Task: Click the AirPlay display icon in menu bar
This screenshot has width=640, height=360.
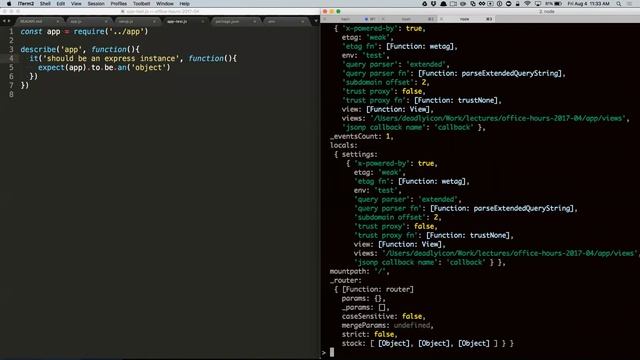Action: pos(538,4)
